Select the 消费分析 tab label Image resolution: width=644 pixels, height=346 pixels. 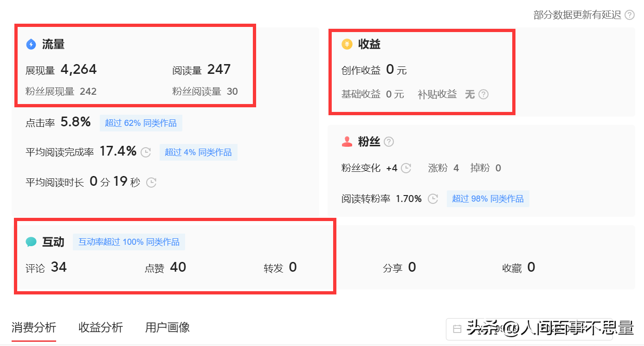(33, 327)
